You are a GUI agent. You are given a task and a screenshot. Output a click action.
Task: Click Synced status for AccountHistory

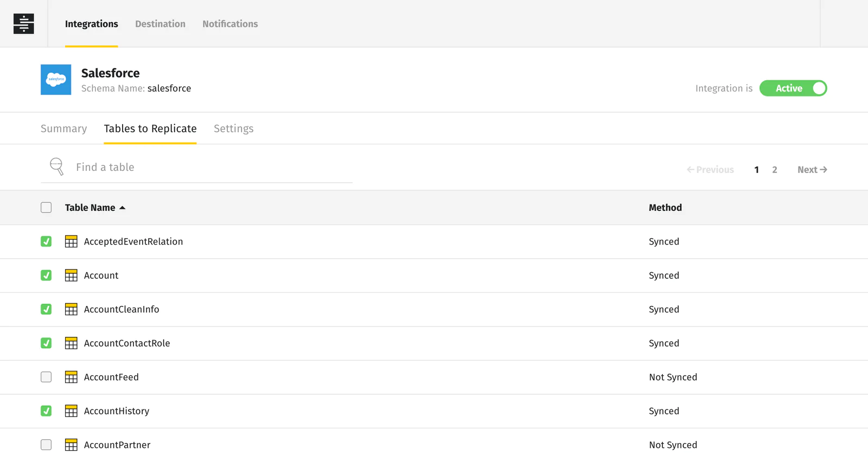[x=664, y=411]
